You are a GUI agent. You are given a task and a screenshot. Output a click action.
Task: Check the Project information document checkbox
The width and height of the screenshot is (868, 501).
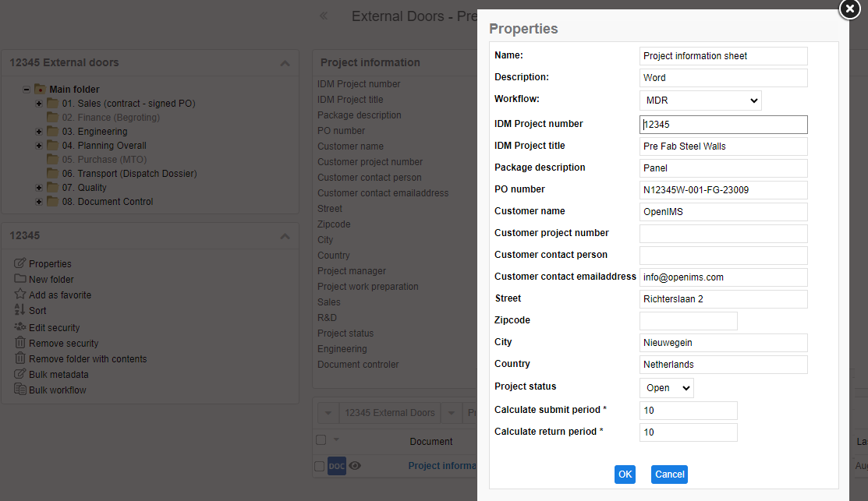pyautogui.click(x=319, y=466)
